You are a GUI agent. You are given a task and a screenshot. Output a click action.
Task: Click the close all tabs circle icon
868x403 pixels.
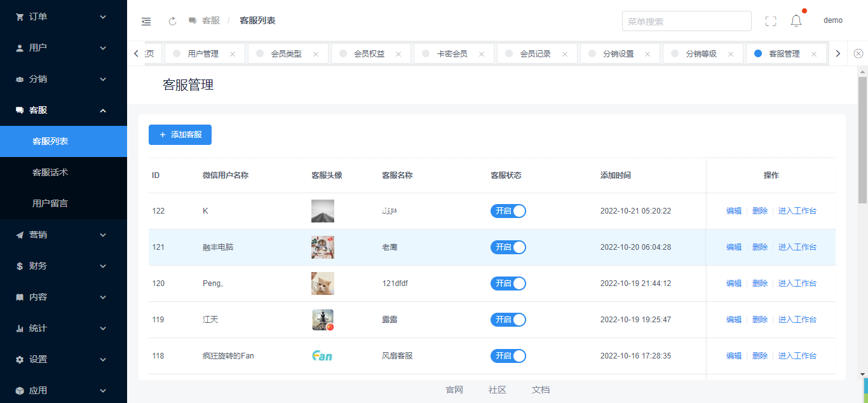(x=858, y=54)
